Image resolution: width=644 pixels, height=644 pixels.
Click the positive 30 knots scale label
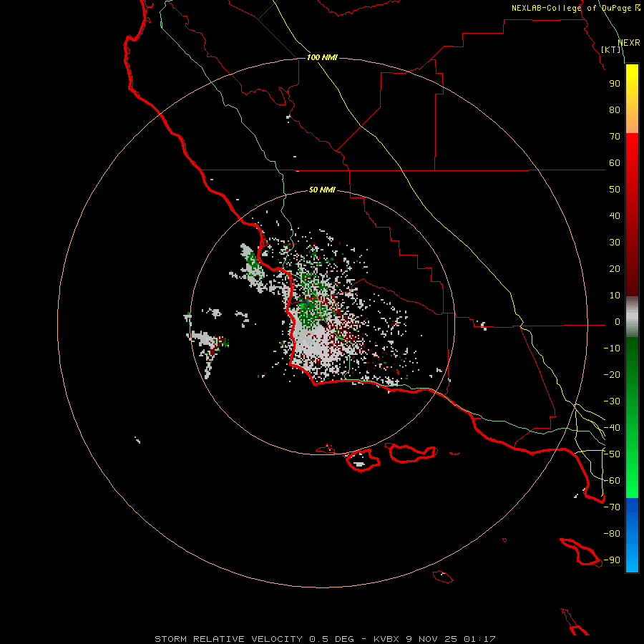click(x=615, y=243)
